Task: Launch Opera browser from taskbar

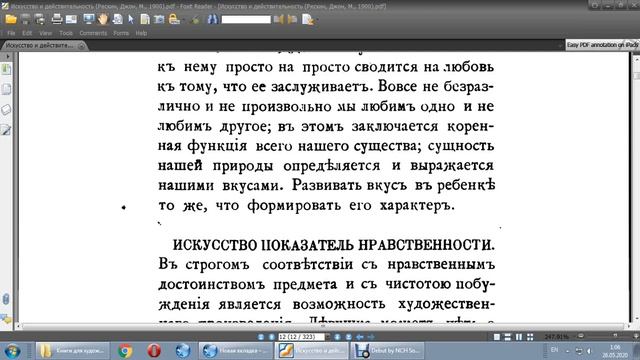Action: click(x=153, y=351)
